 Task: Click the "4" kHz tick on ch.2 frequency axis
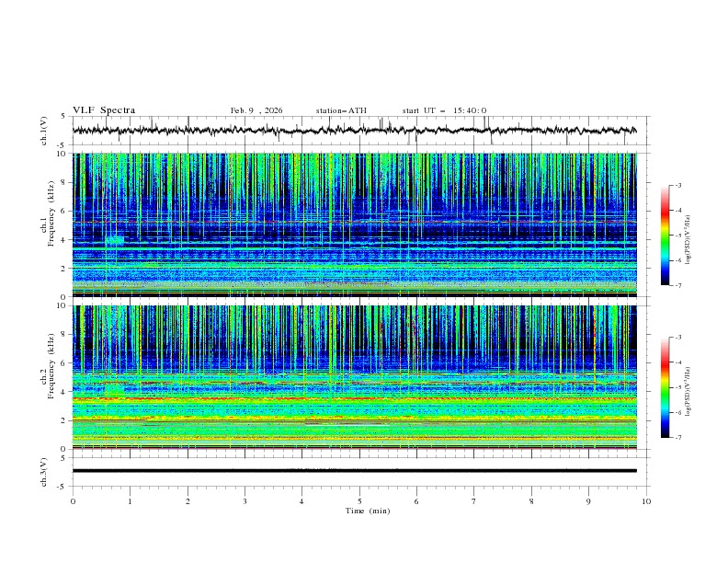coord(65,392)
